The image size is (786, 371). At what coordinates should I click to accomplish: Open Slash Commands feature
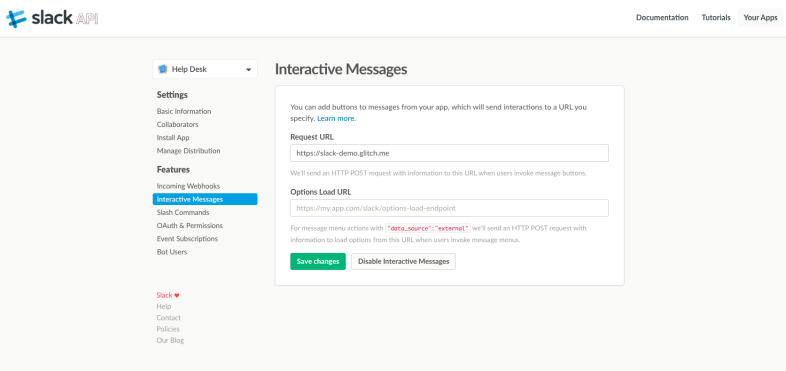[x=183, y=213]
